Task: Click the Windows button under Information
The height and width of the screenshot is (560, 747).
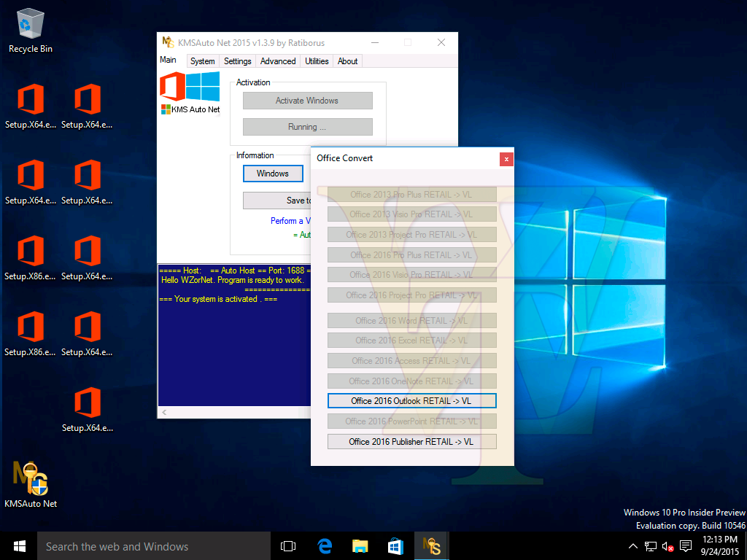Action: [x=273, y=174]
